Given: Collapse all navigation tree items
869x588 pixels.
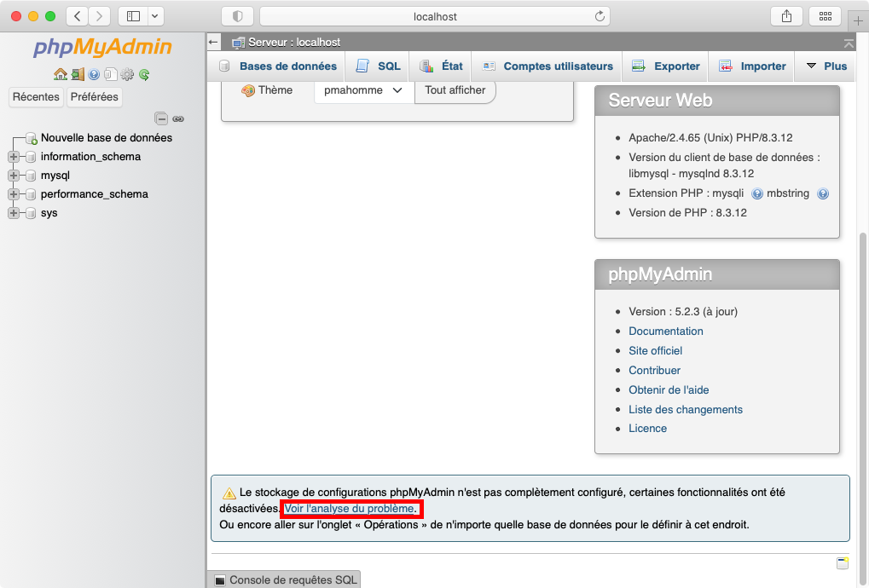Looking at the screenshot, I should pyautogui.click(x=160, y=119).
